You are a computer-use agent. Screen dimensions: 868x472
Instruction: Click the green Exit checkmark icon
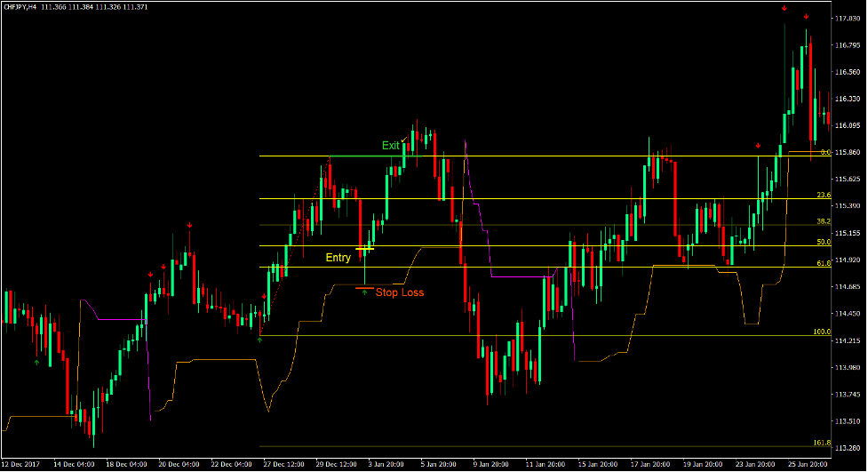coord(403,140)
